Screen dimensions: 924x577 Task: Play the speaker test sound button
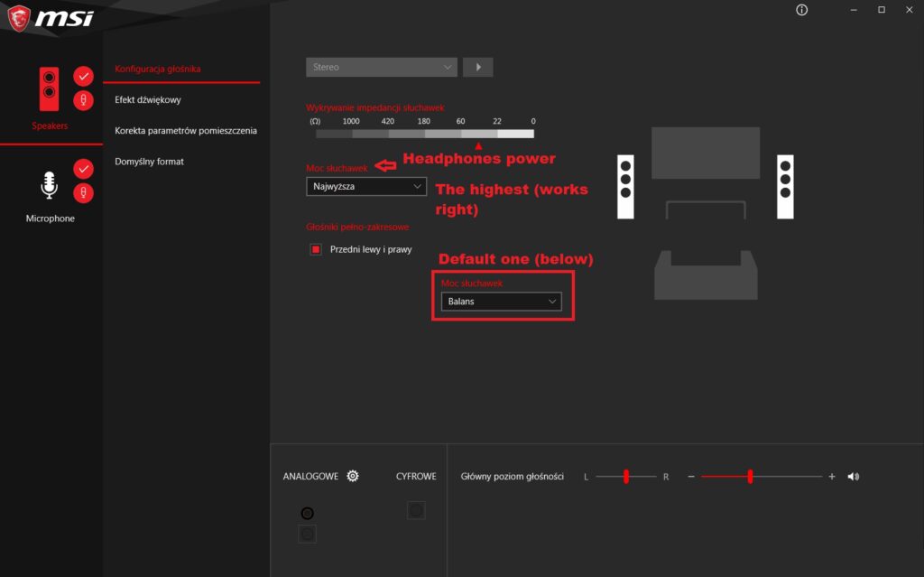point(478,67)
